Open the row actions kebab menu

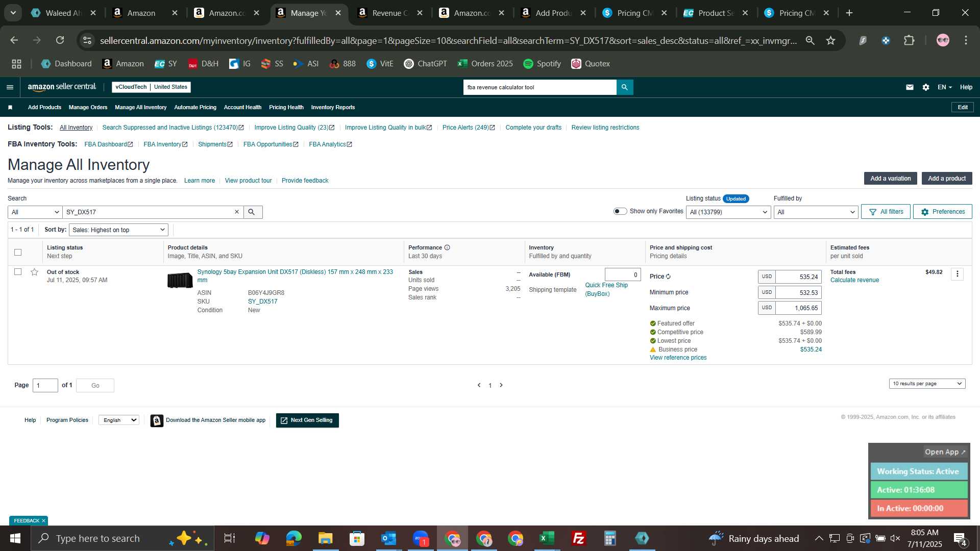[957, 274]
